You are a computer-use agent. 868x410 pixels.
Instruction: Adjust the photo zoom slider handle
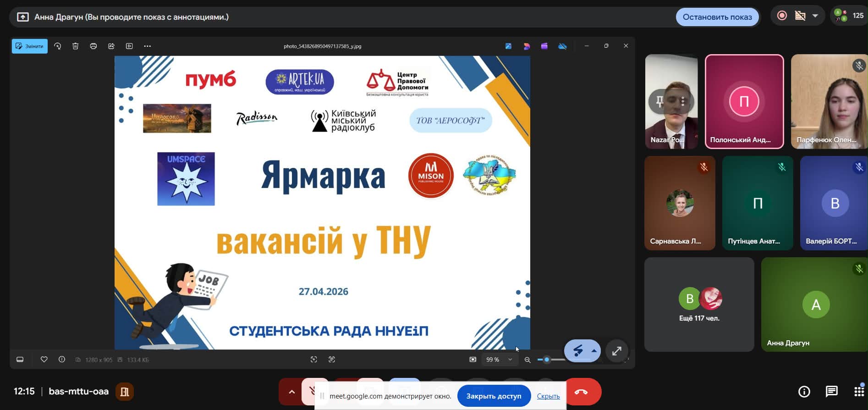click(x=546, y=360)
